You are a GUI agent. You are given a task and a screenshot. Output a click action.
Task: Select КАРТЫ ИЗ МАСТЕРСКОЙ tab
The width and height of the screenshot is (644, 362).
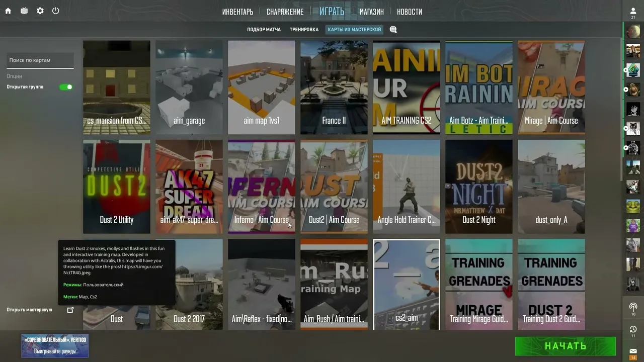(354, 30)
